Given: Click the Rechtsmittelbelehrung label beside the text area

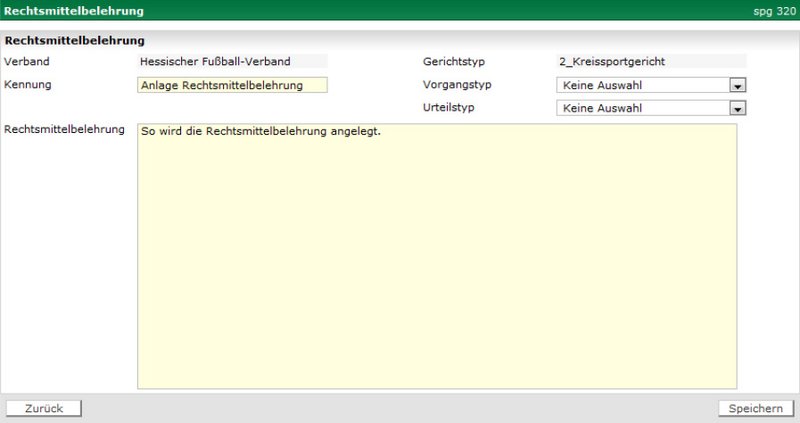Looking at the screenshot, I should pos(64,129).
